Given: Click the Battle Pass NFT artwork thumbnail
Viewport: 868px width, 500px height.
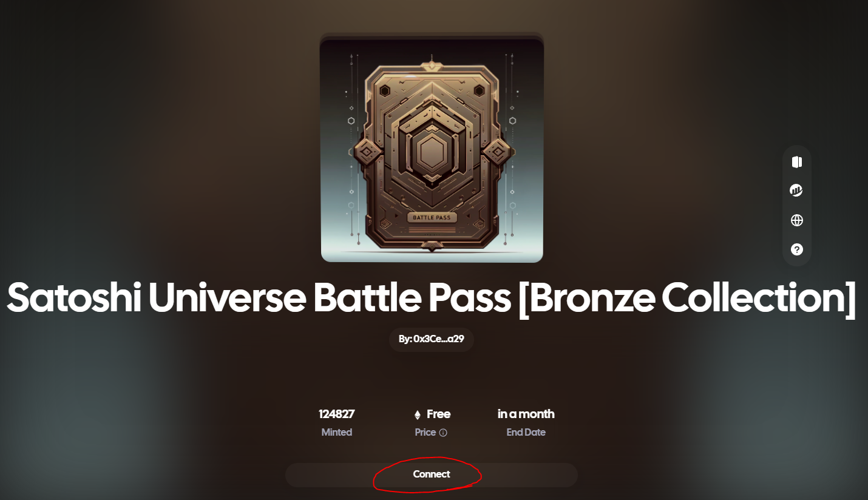Looking at the screenshot, I should click(x=432, y=150).
